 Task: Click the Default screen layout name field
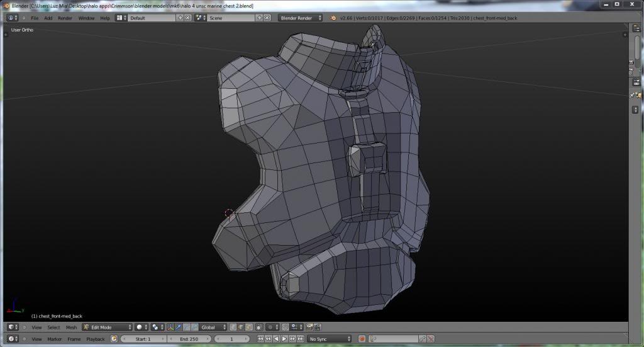[x=152, y=18]
